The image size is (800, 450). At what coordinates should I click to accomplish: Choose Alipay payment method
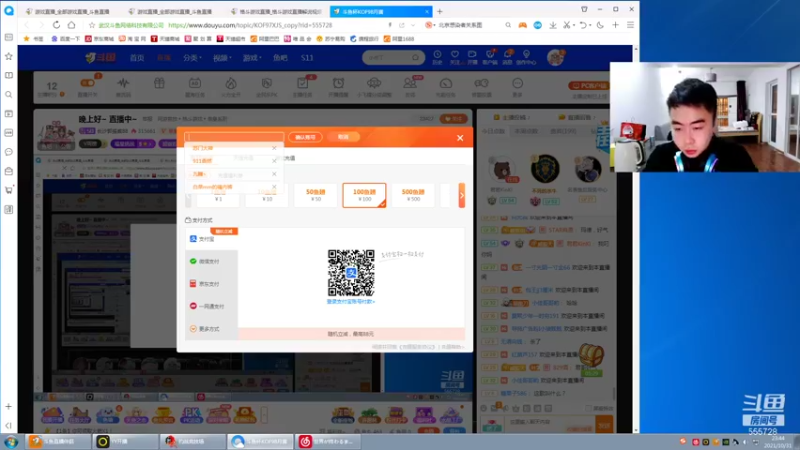[211, 239]
